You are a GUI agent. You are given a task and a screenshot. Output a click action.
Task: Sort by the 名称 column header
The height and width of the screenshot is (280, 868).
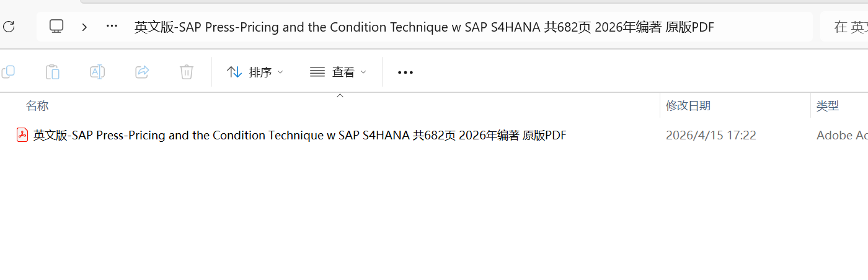[x=37, y=106]
